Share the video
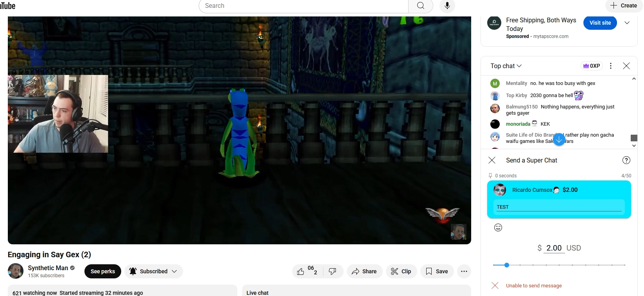644x296 pixels. tap(365, 271)
